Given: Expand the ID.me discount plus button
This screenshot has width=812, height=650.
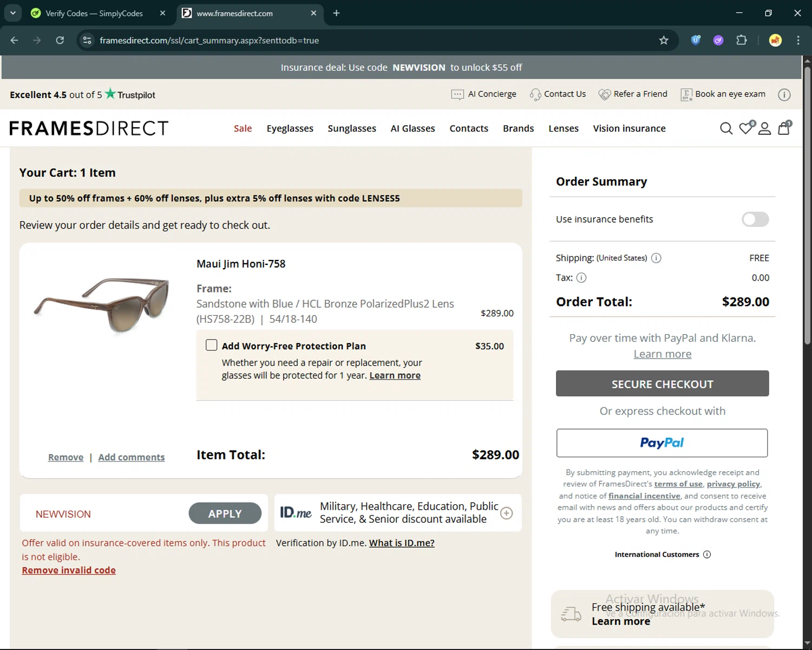Looking at the screenshot, I should 506,513.
